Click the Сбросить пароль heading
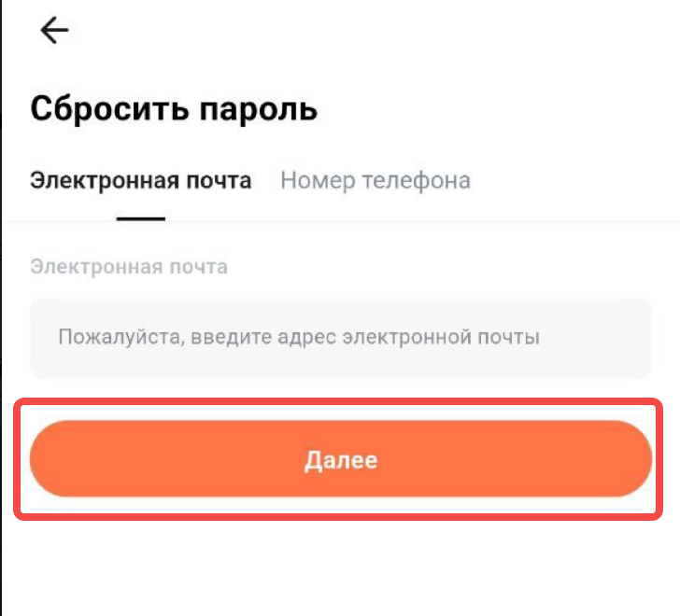Image resolution: width=680 pixels, height=616 pixels. [174, 109]
